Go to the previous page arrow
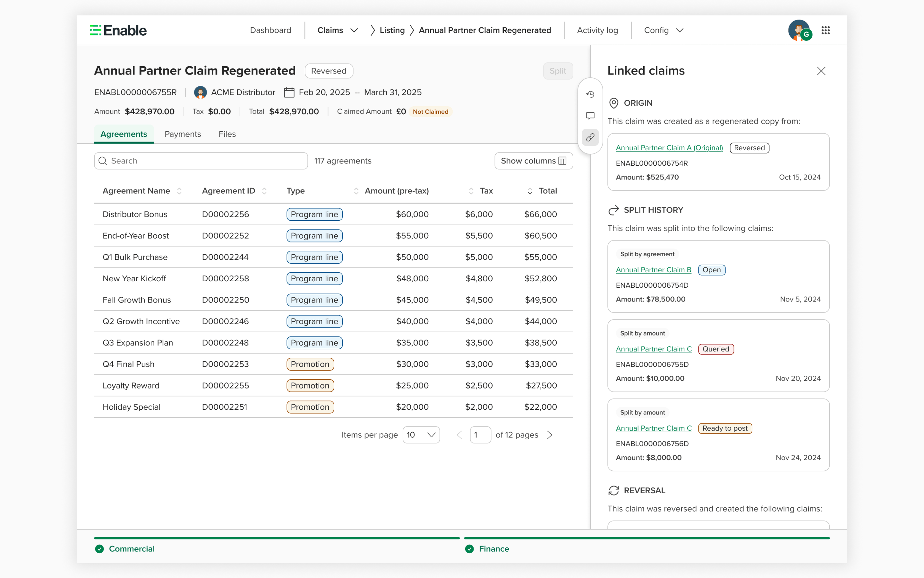924x578 pixels. point(459,435)
